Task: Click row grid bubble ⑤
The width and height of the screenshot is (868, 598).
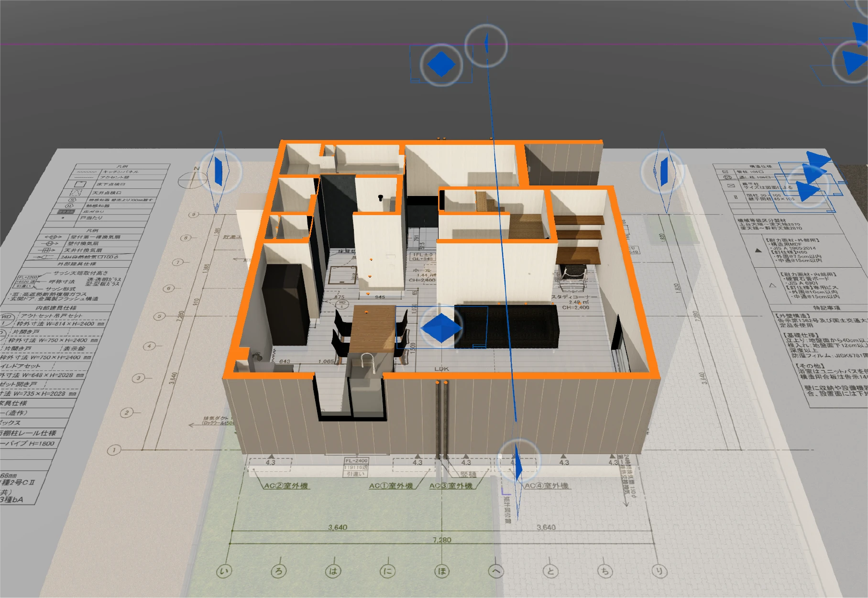Action: tap(159, 316)
